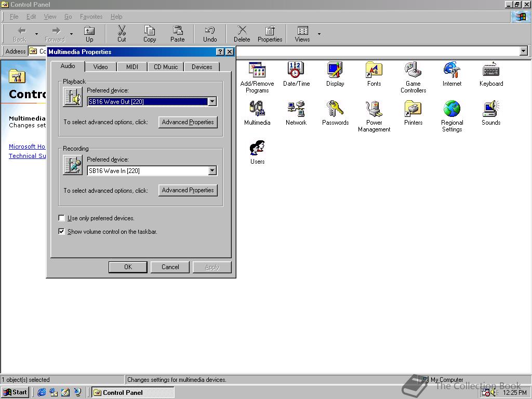Click Advanced Properties for Recording

click(188, 190)
